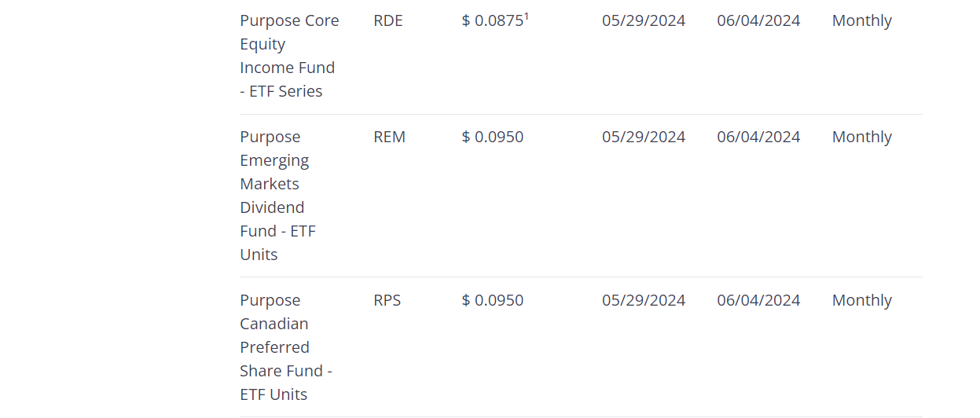
Task: Click the 05/29/2024 date in RDE row
Action: 644,21
